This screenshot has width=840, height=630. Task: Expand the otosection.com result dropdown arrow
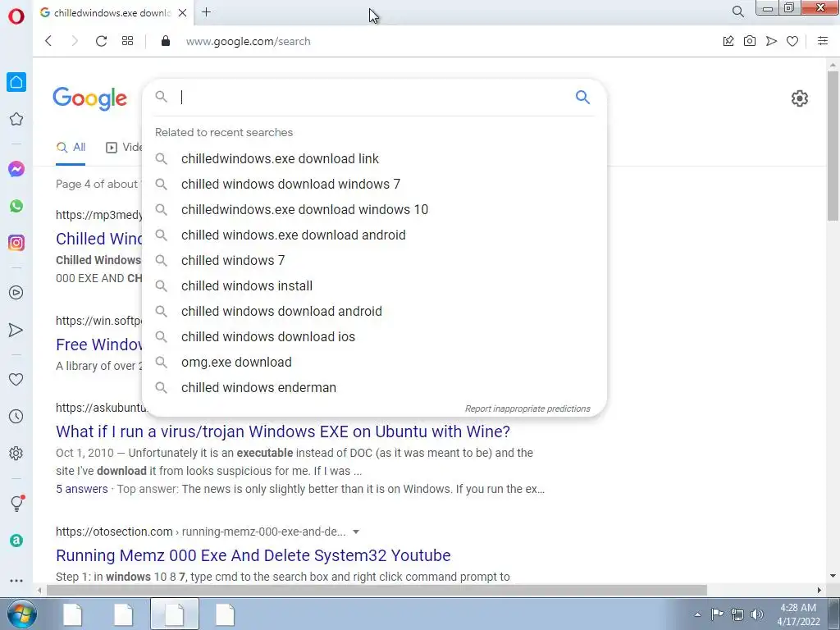pos(356,532)
